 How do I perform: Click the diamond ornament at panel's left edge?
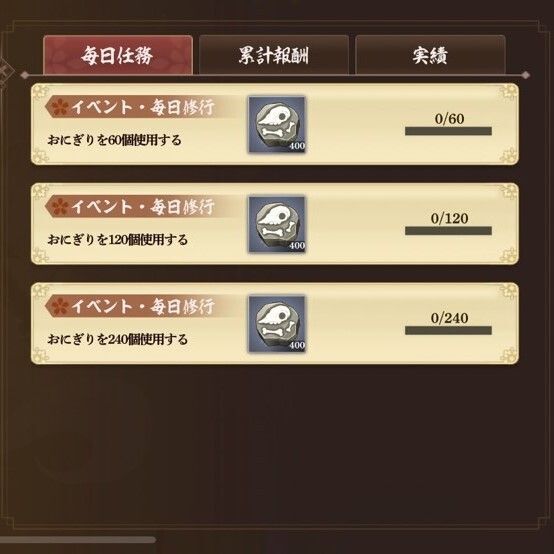[x=24, y=75]
